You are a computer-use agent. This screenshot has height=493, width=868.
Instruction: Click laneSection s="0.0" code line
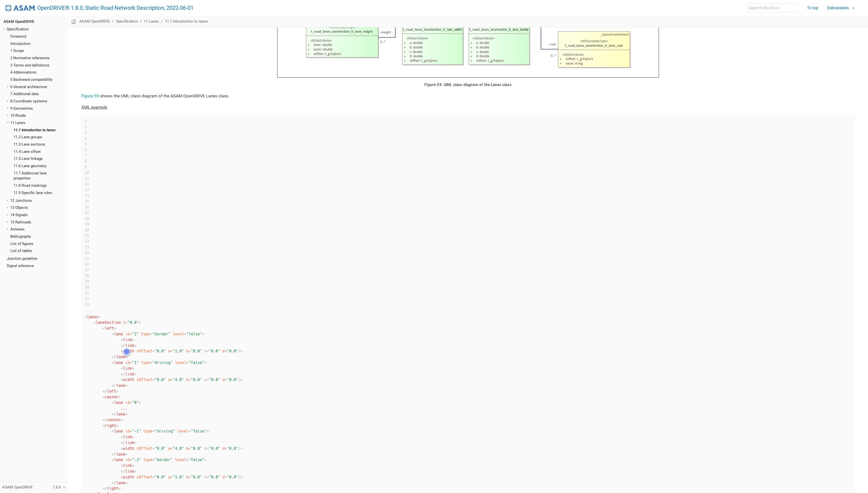point(117,323)
